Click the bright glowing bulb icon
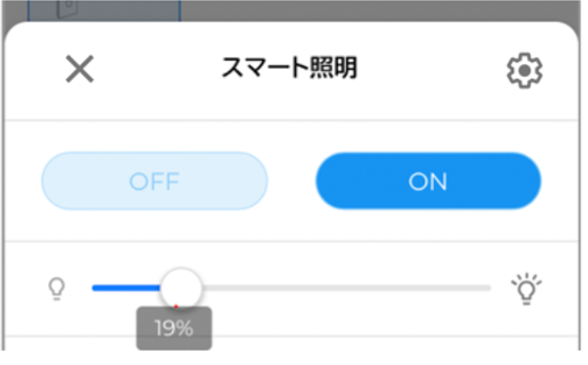The image size is (588, 365). (526, 287)
